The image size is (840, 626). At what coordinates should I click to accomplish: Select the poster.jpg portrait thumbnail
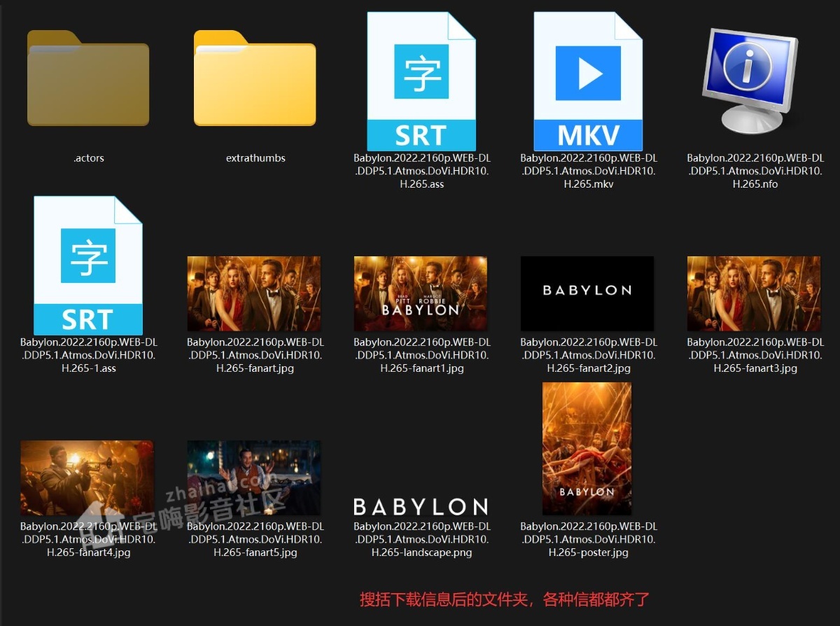[587, 449]
